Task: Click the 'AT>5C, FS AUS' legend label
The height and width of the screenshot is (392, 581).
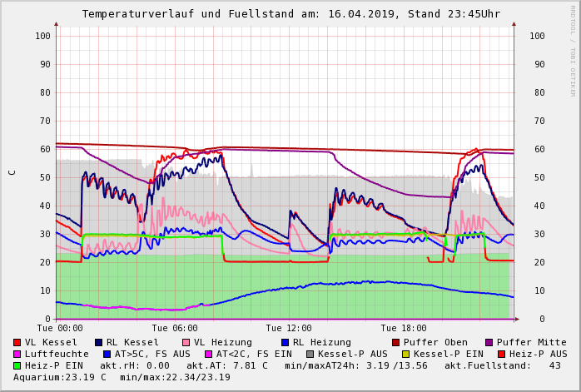Action: (152, 354)
